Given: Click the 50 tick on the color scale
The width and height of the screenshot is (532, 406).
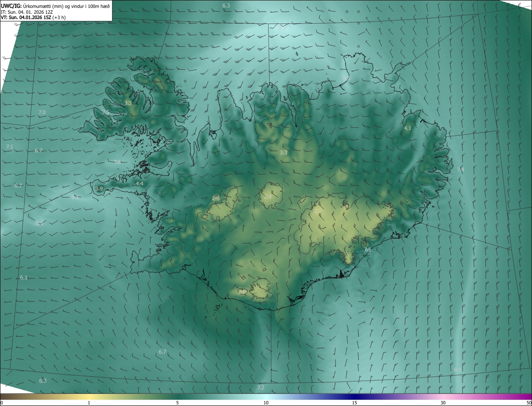Looking at the screenshot, I should (529, 403).
